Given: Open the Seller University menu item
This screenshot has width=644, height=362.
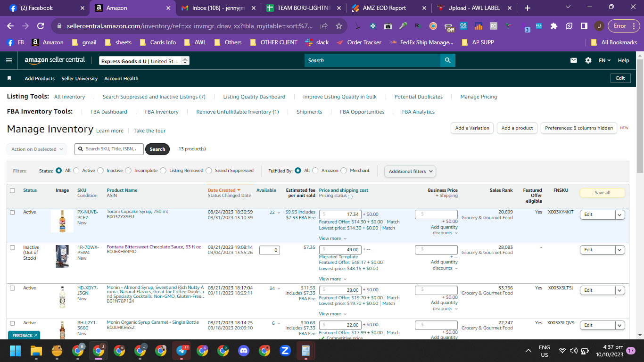Looking at the screenshot, I should [x=79, y=78].
